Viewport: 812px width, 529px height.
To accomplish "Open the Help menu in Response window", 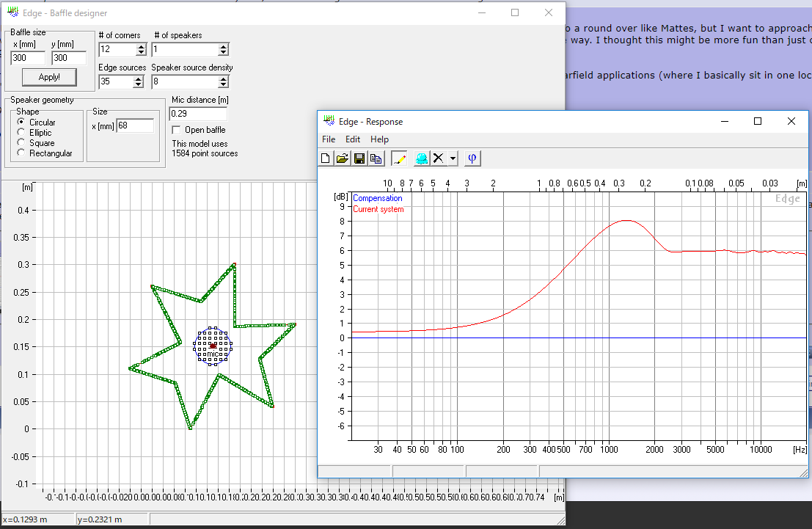I will coord(379,139).
